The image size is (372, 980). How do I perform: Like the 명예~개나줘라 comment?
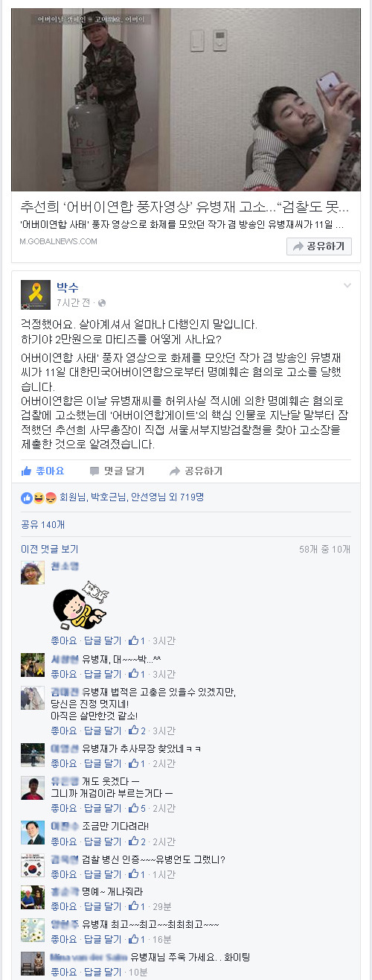[x=63, y=906]
